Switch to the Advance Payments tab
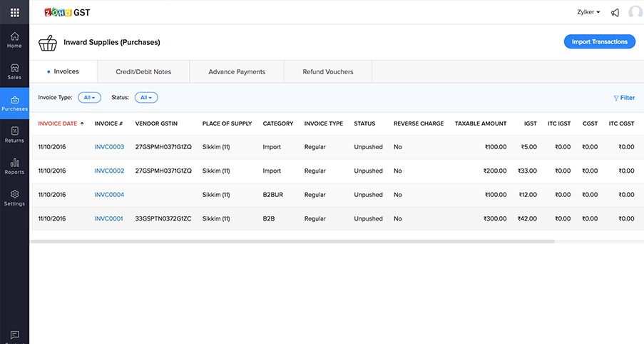644x344 pixels. 237,72
